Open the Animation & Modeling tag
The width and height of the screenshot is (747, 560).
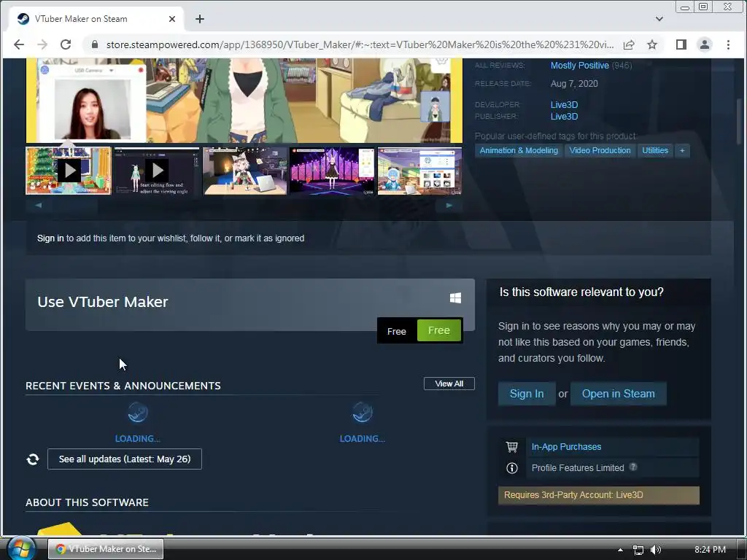pos(519,150)
